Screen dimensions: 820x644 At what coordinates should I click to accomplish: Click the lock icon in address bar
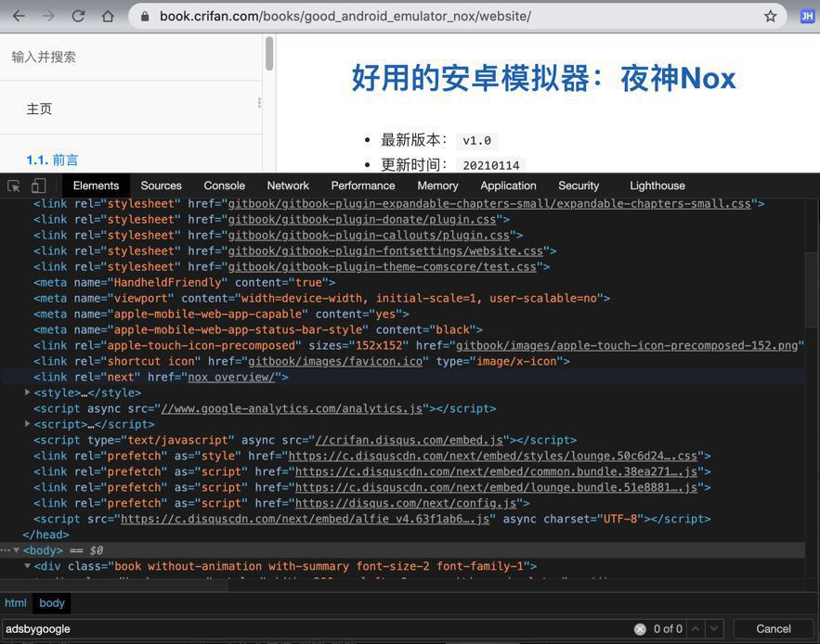point(145,16)
